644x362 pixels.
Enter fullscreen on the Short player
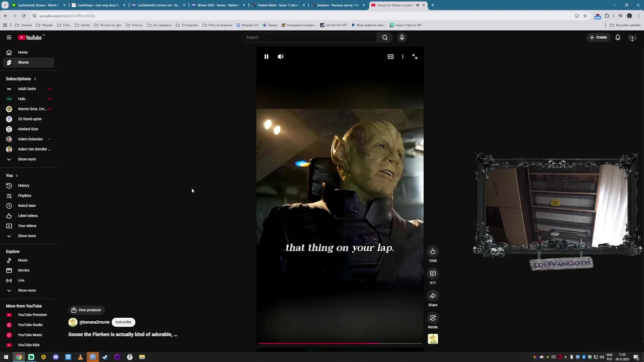click(415, 57)
